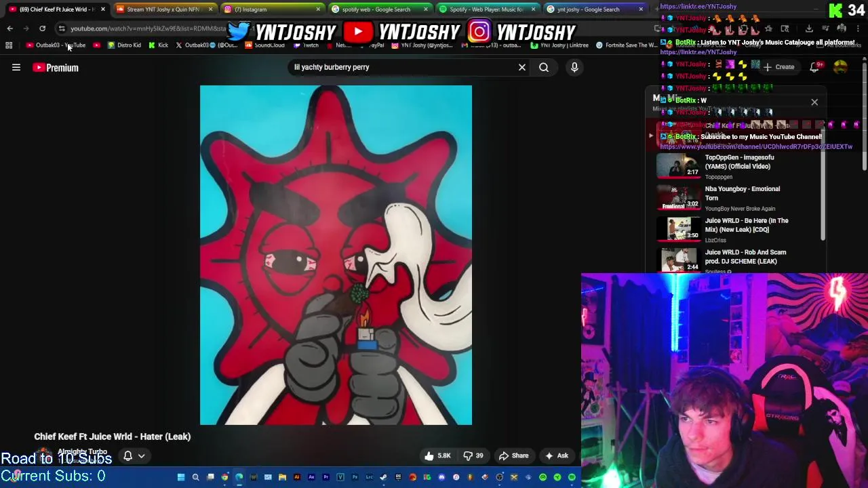Open Spotify from taskbar
This screenshot has width=868, height=488.
[x=572, y=477]
